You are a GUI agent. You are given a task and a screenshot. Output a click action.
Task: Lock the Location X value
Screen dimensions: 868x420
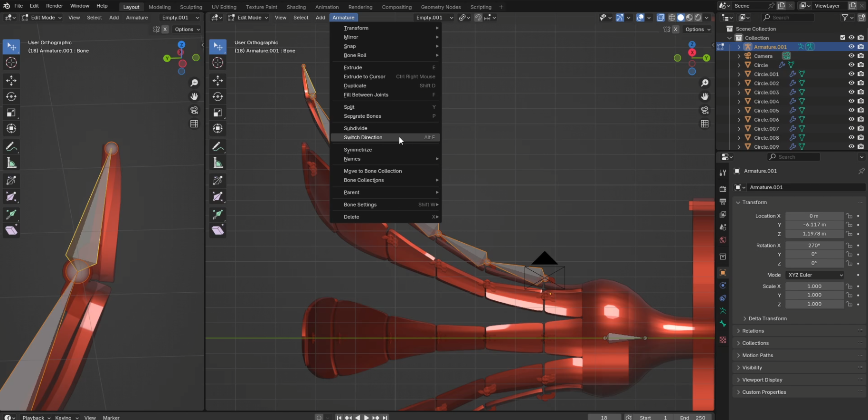(849, 216)
